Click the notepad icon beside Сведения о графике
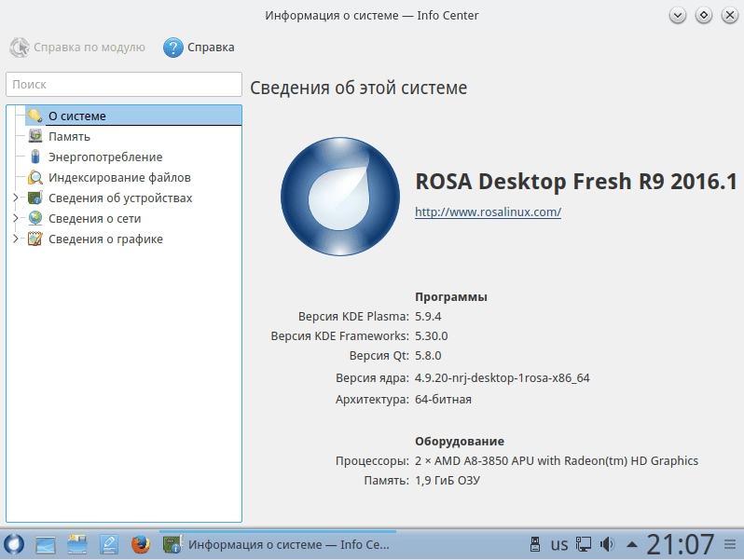Viewport: 744px width, 560px height. [35, 239]
